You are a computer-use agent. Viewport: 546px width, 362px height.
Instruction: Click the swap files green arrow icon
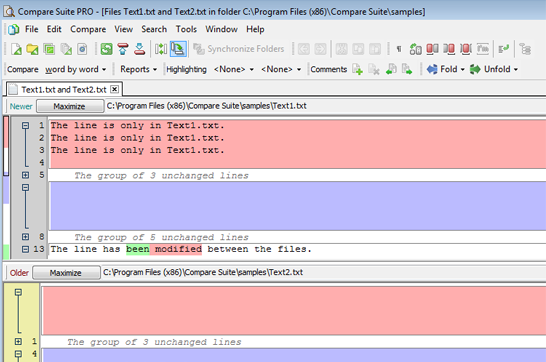(415, 49)
